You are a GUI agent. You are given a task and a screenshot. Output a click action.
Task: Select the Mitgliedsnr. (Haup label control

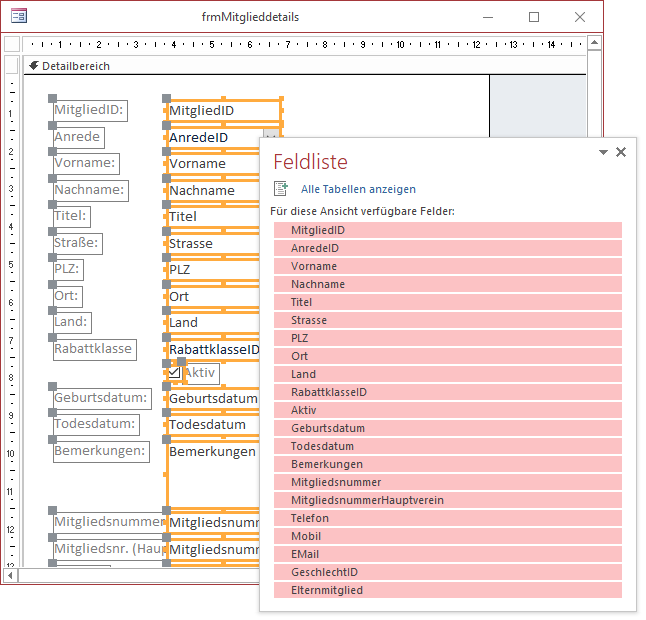click(110, 550)
